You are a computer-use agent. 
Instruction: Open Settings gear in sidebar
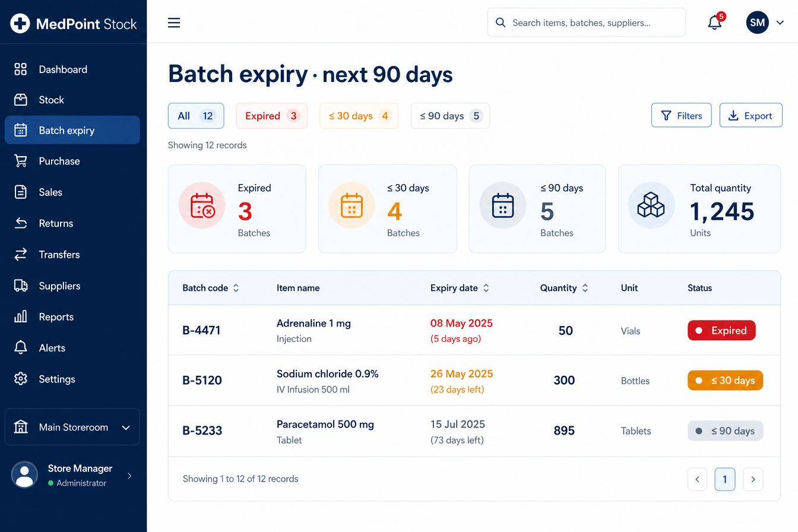coord(72,379)
